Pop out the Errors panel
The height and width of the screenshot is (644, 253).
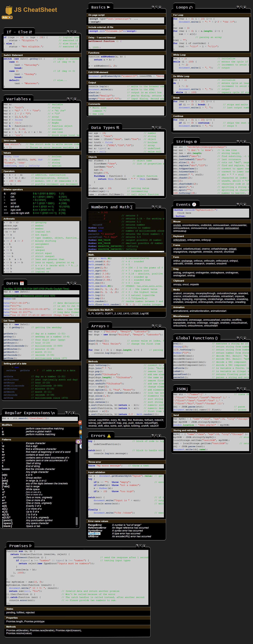coord(156,436)
